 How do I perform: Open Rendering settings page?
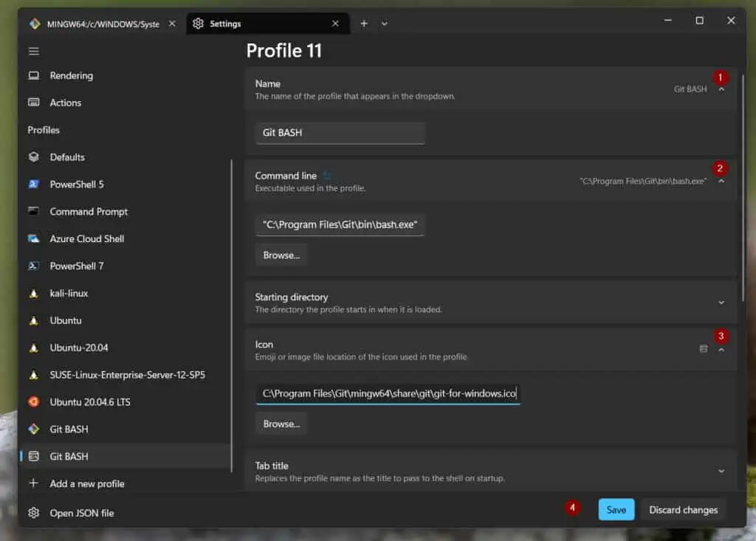click(126, 76)
